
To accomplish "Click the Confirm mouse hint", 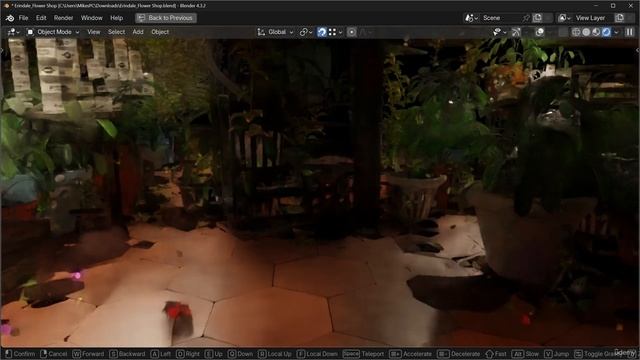I will [x=20, y=354].
